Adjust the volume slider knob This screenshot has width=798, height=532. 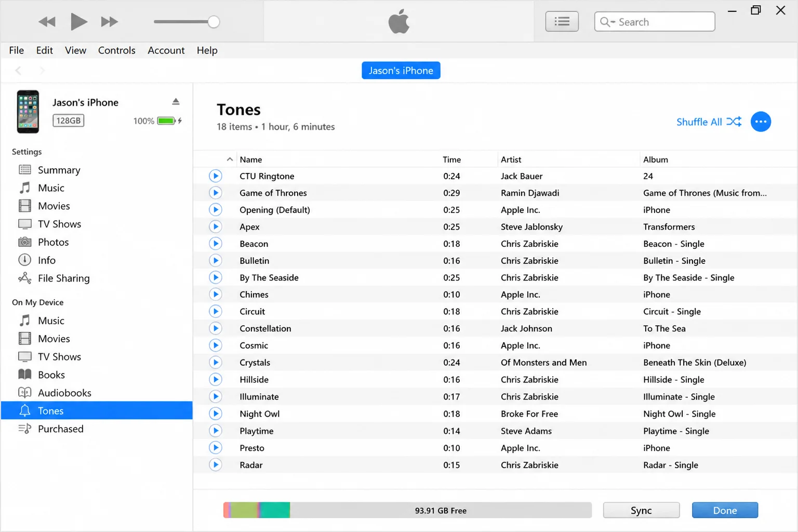point(214,22)
